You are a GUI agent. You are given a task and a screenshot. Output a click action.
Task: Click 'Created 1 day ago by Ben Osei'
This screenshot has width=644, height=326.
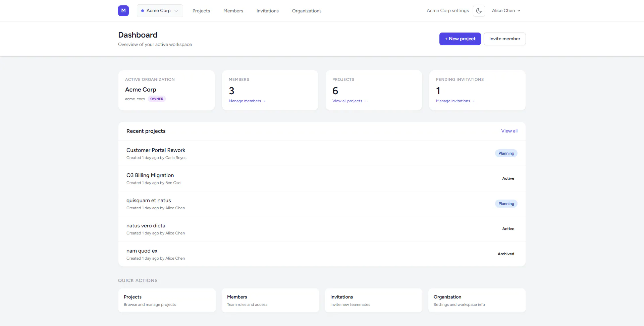point(154,183)
